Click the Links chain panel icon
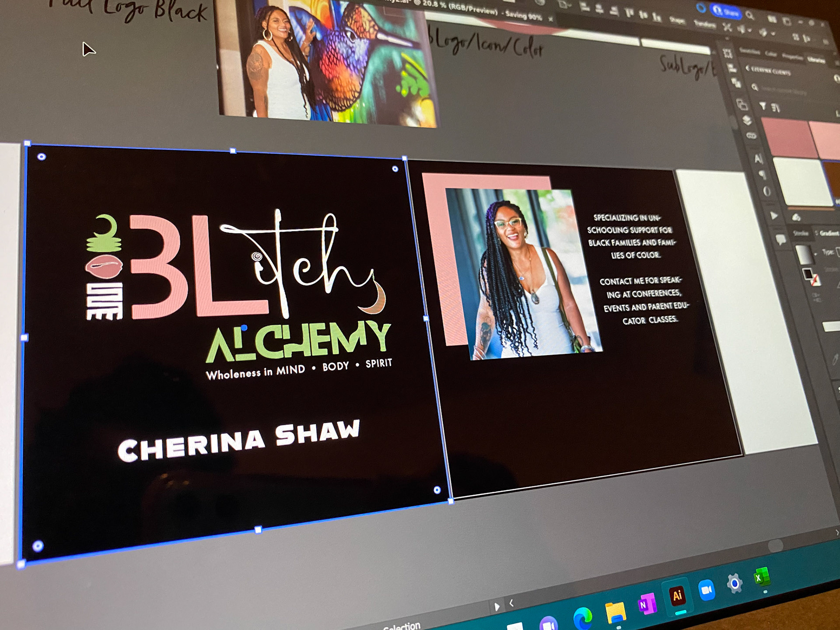Viewport: 840px width, 630px height. tap(751, 136)
